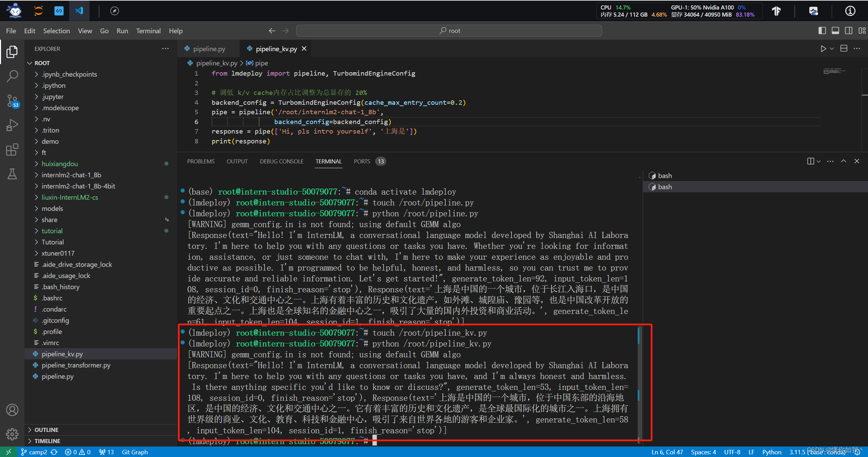Run Python file with play button

(823, 49)
